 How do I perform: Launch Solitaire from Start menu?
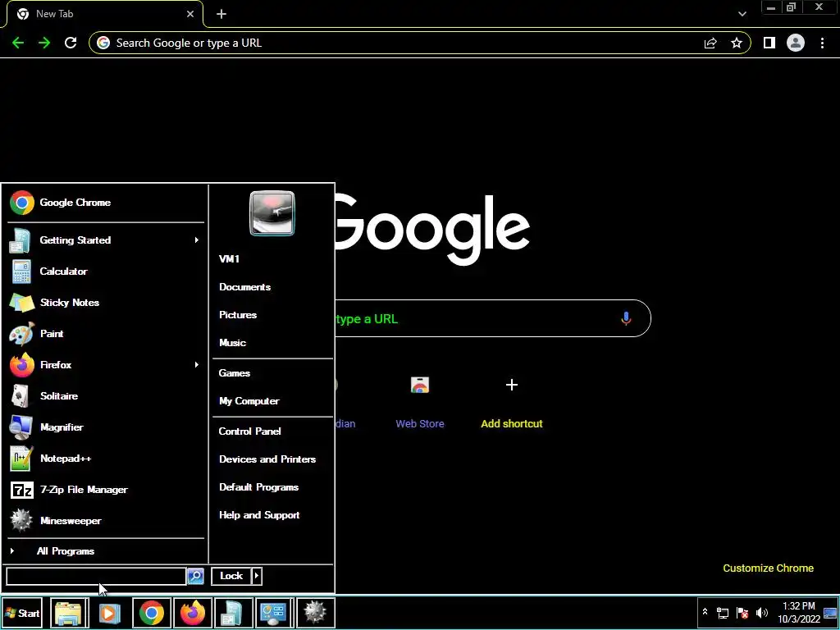106,396
